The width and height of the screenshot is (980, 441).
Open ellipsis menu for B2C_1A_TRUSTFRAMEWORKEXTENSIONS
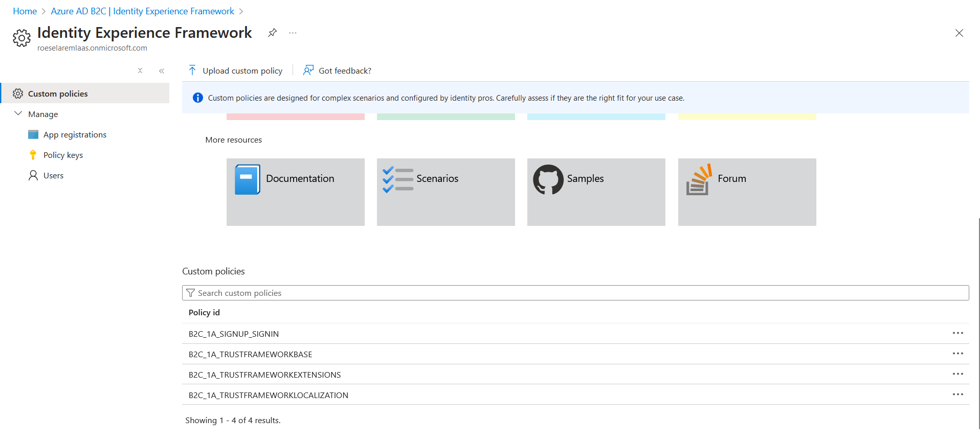pos(958,374)
